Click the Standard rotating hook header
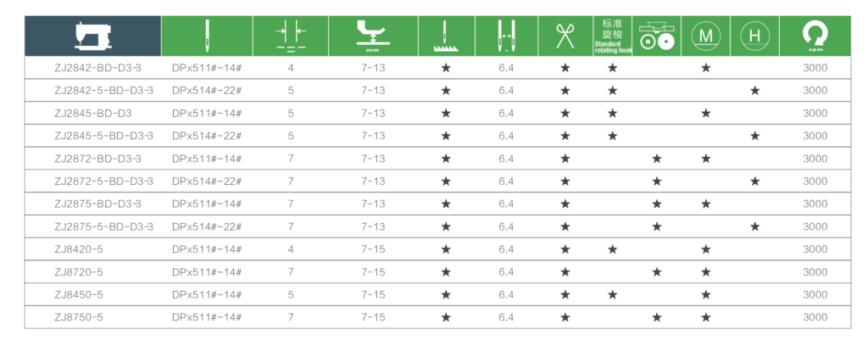 click(612, 36)
